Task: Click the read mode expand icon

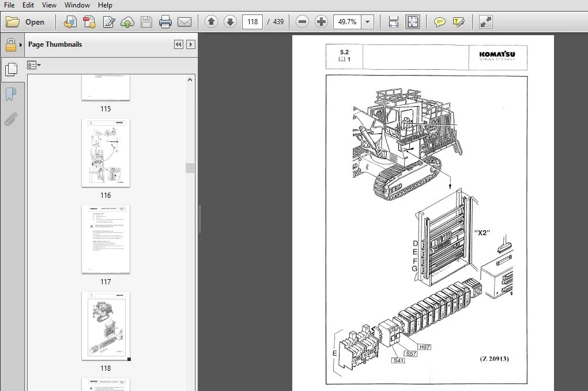Action: (x=485, y=22)
